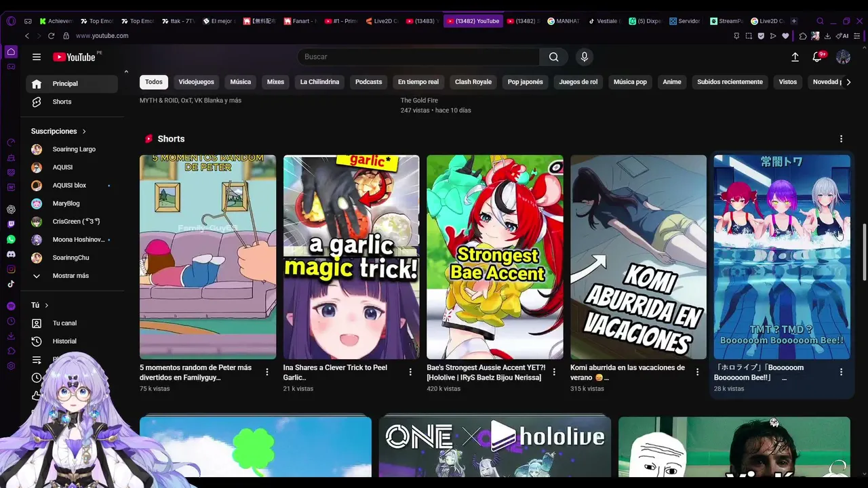
Task: Open the Moona Hoshinova subscription channel
Action: click(x=72, y=240)
